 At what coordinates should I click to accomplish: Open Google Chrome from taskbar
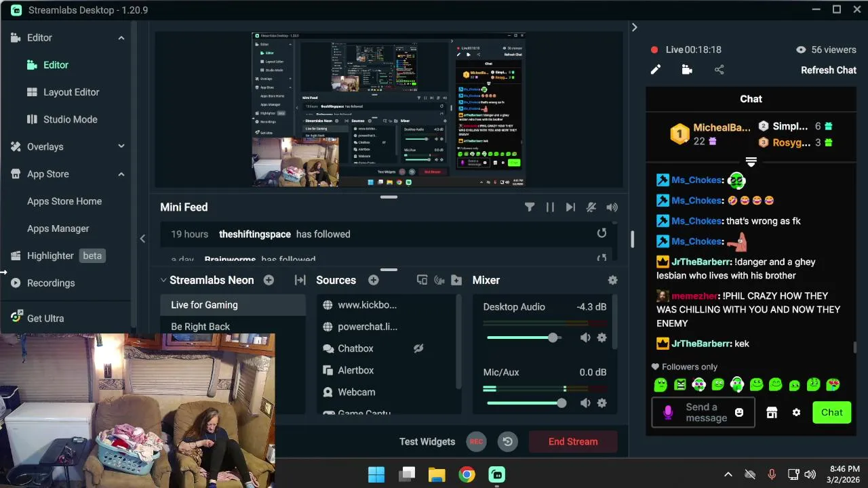pyautogui.click(x=467, y=474)
